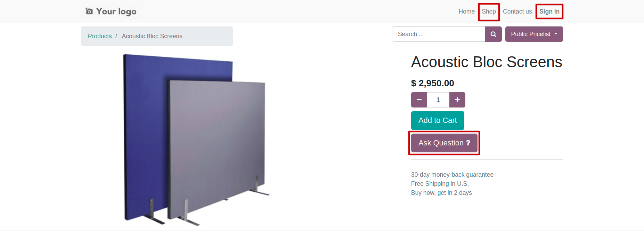
Task: Focus the Search text field
Action: pyautogui.click(x=438, y=34)
